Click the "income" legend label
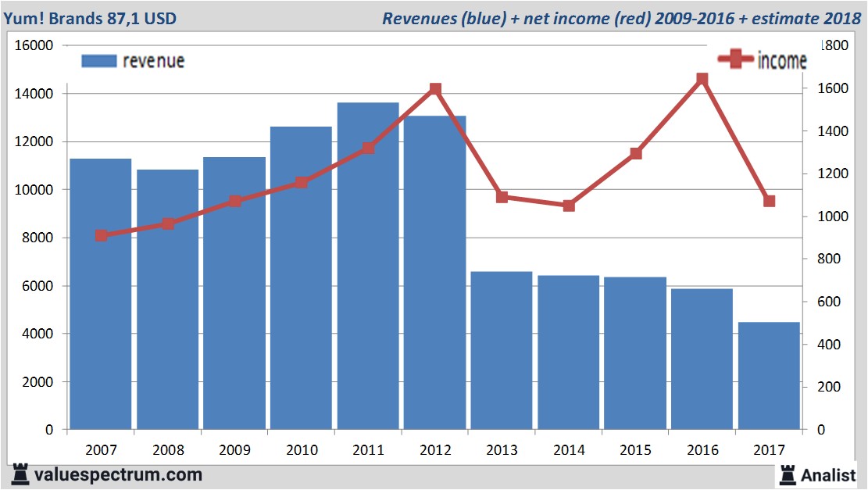Image resolution: width=868 pixels, height=490 pixels. coord(781,60)
